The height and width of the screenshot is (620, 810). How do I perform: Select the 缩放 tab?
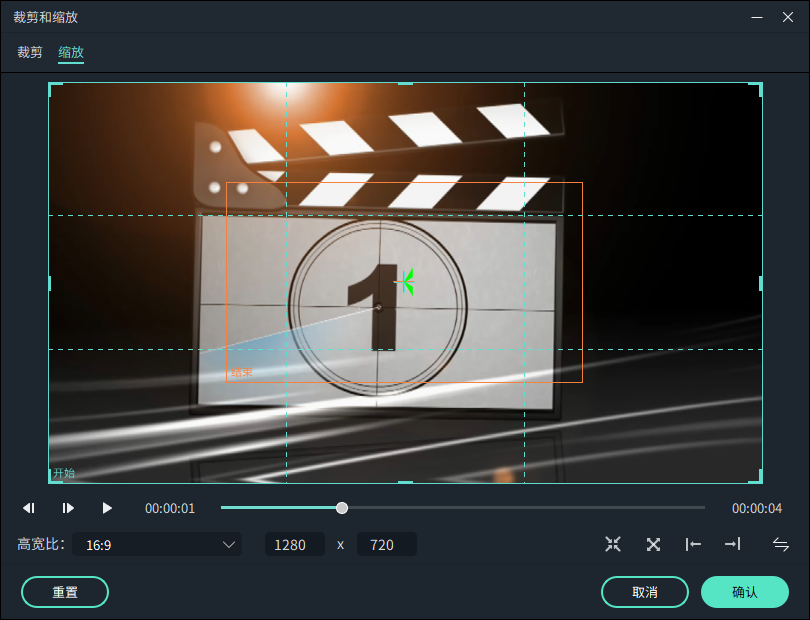click(71, 52)
